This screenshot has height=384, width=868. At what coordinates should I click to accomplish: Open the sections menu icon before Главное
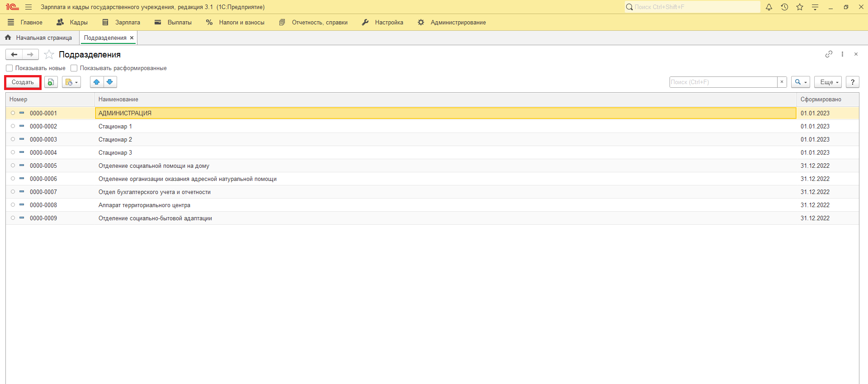coord(11,22)
